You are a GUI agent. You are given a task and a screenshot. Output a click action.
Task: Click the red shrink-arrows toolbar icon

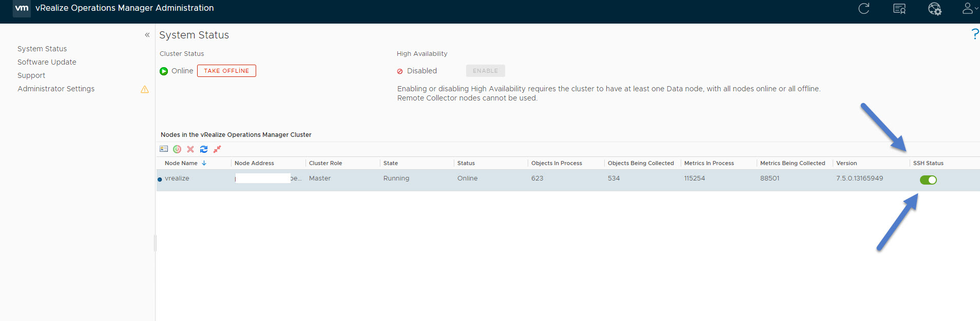[x=217, y=149]
